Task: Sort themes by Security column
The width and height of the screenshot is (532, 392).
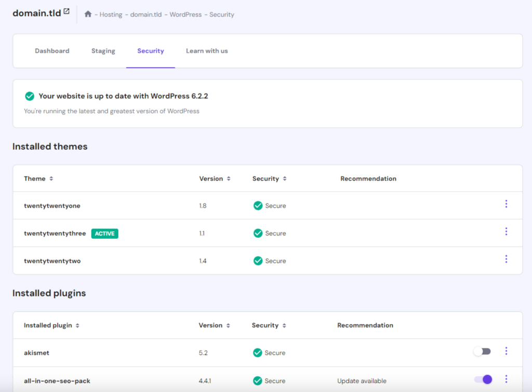Action: (285, 179)
